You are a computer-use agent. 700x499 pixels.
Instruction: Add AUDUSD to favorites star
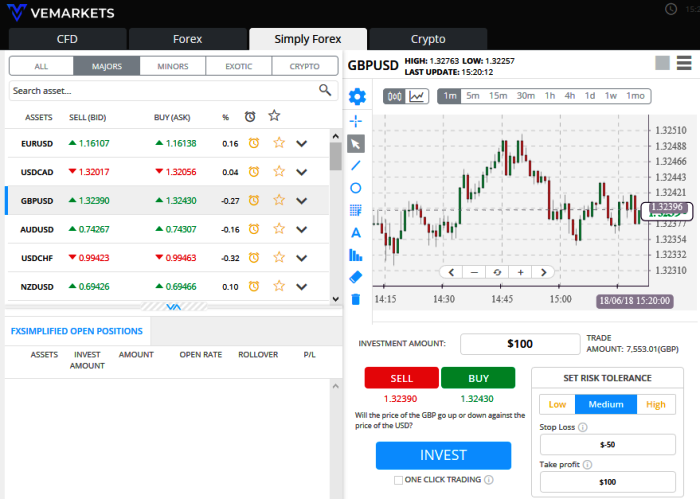point(279,229)
